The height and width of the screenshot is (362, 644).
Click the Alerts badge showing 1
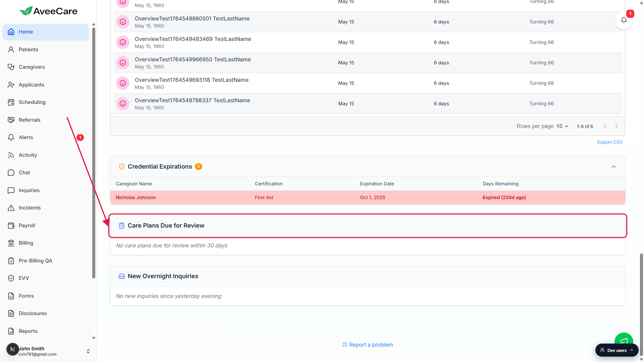(x=80, y=137)
